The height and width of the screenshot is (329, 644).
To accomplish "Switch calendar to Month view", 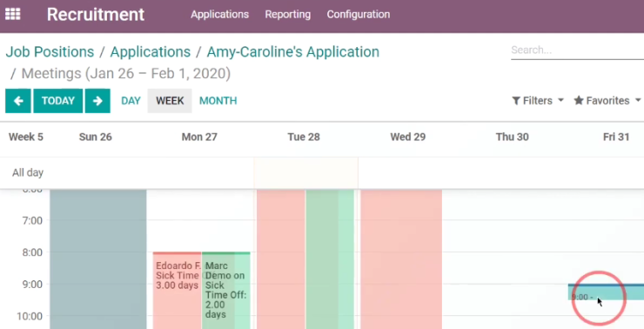I will pos(218,101).
